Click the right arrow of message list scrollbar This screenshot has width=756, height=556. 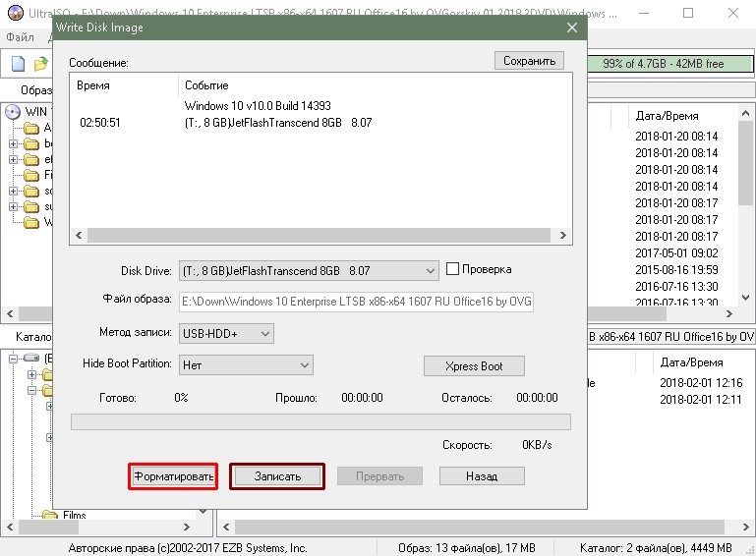click(562, 236)
